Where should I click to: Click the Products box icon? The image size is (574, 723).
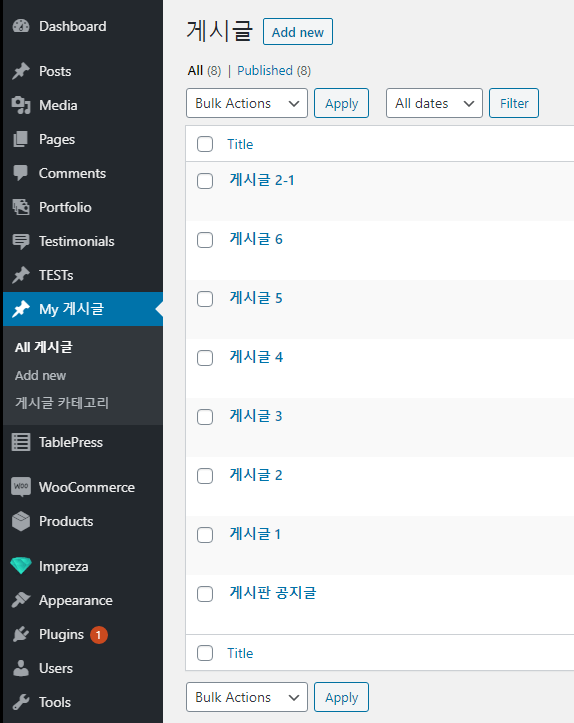(x=21, y=521)
